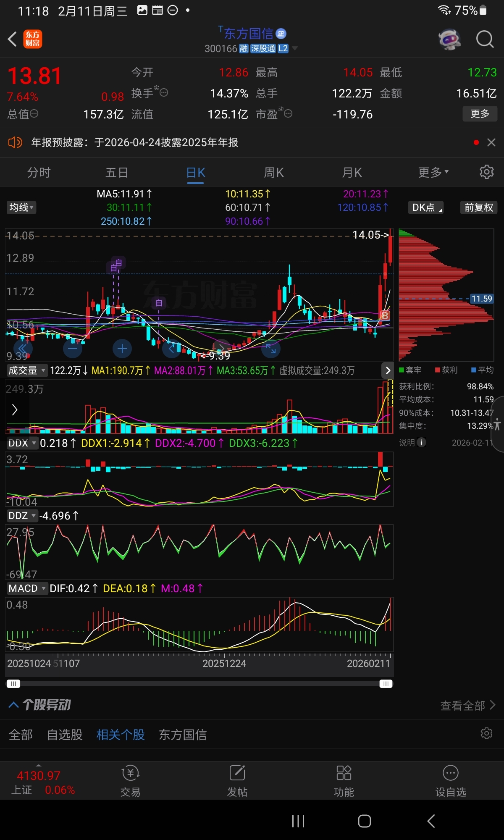The height and width of the screenshot is (840, 504).
Task: Toggle the DK点 button
Action: click(426, 207)
